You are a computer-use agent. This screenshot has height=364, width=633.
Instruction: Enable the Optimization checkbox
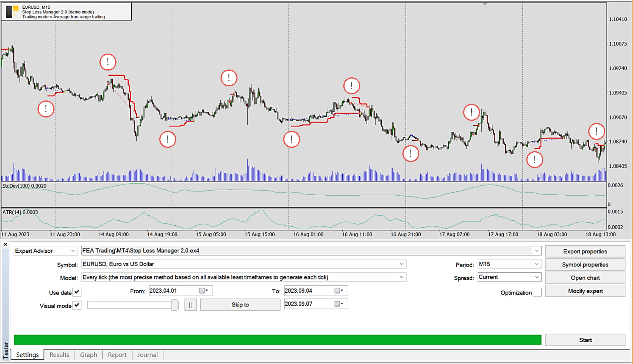coord(537,292)
